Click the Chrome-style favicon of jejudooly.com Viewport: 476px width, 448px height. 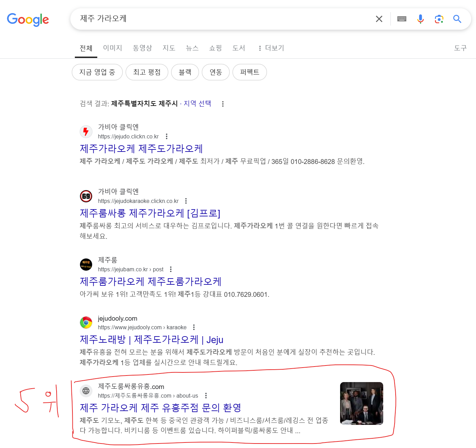point(86,322)
